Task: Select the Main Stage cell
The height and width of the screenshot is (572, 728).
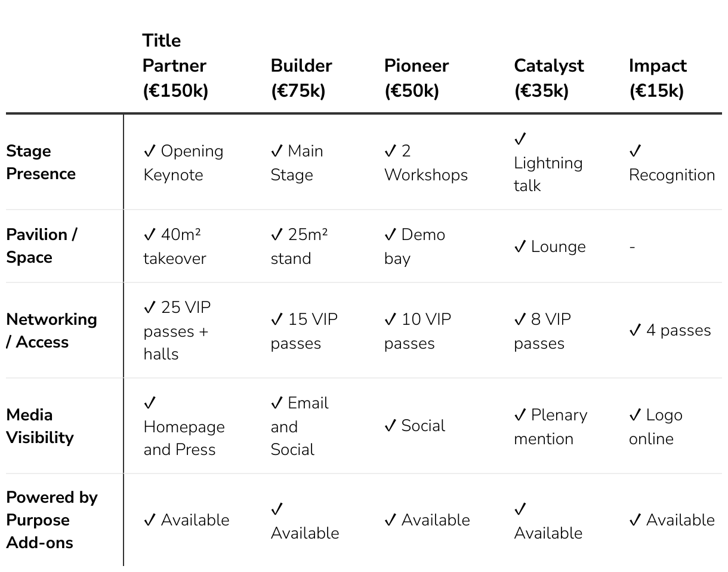Action: tap(297, 162)
